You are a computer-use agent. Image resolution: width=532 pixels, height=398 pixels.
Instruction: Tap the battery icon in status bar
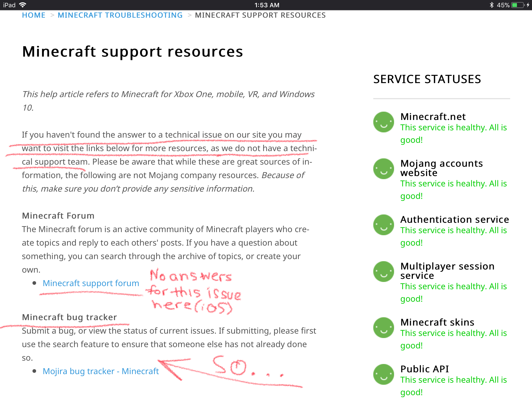[x=517, y=5]
